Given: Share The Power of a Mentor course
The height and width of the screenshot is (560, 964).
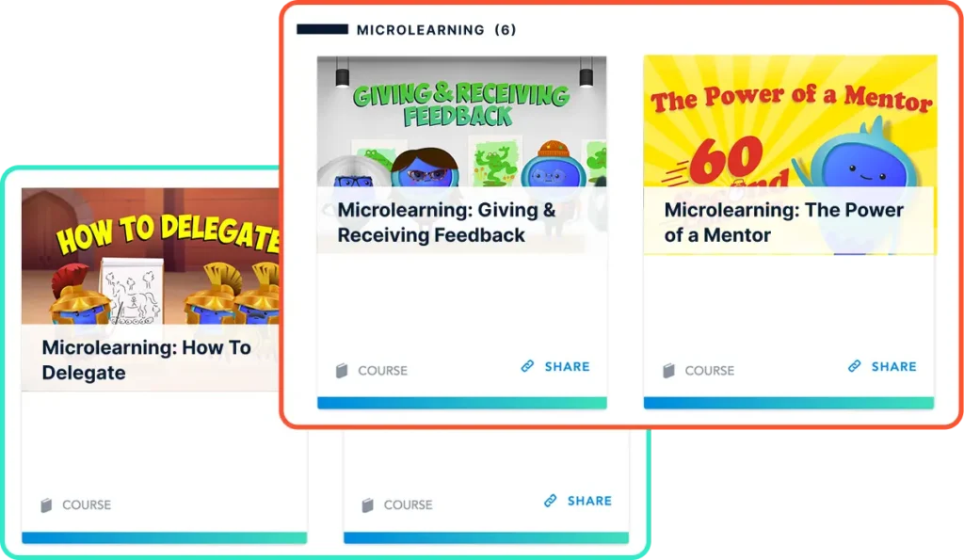Looking at the screenshot, I should (894, 366).
